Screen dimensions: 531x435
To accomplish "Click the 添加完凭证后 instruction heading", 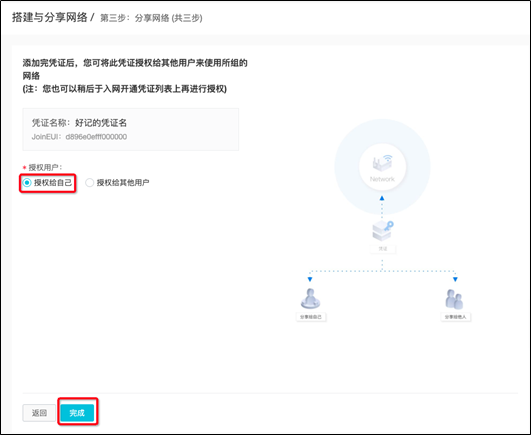I will coord(135,69).
